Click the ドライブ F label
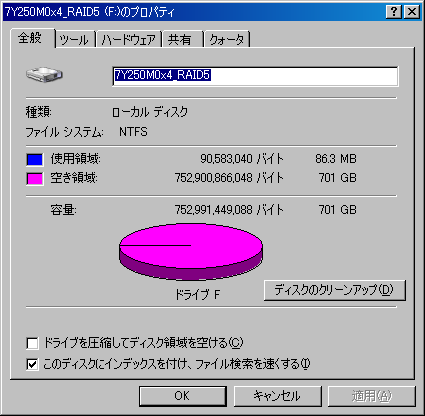The height and width of the screenshot is (416, 425). (x=198, y=294)
